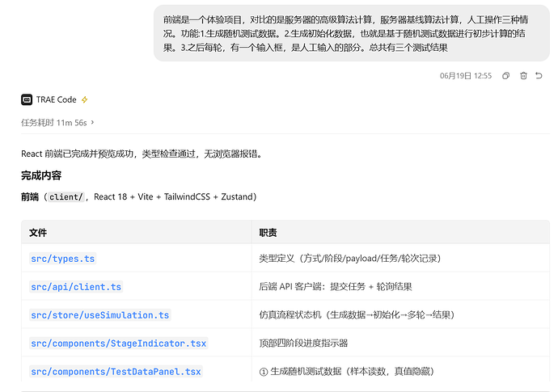Screen dimensions: 558x392
Task: Click the TRAE Code agent name
Action: 57,99
